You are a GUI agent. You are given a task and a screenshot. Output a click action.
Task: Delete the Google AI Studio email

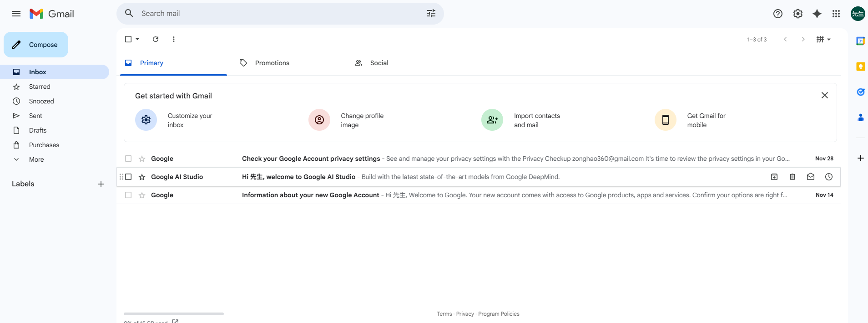click(792, 177)
